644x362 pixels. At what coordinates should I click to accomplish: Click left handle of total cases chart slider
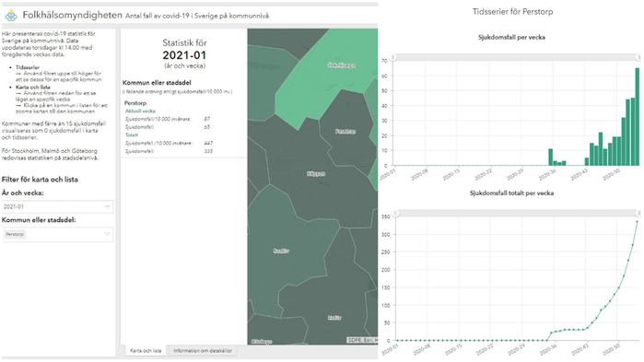(394, 213)
